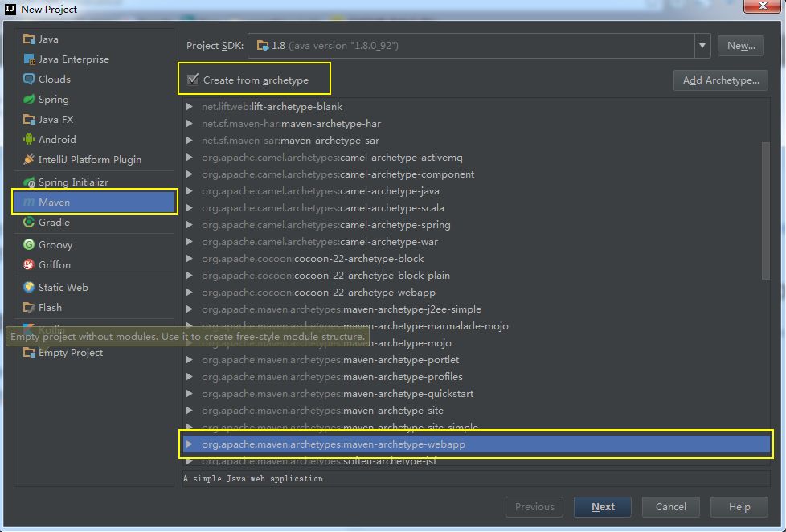Click the New... SDK button
Screen dimensions: 786x532
pos(740,46)
